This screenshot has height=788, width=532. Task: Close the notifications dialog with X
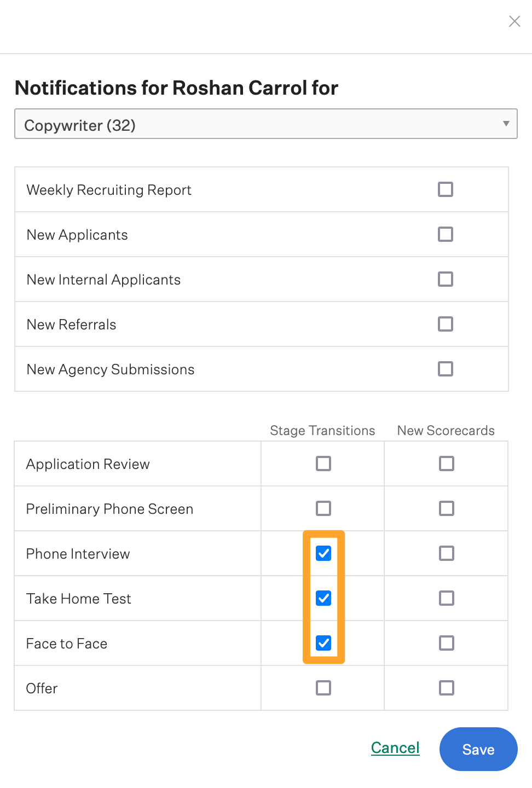(x=514, y=21)
